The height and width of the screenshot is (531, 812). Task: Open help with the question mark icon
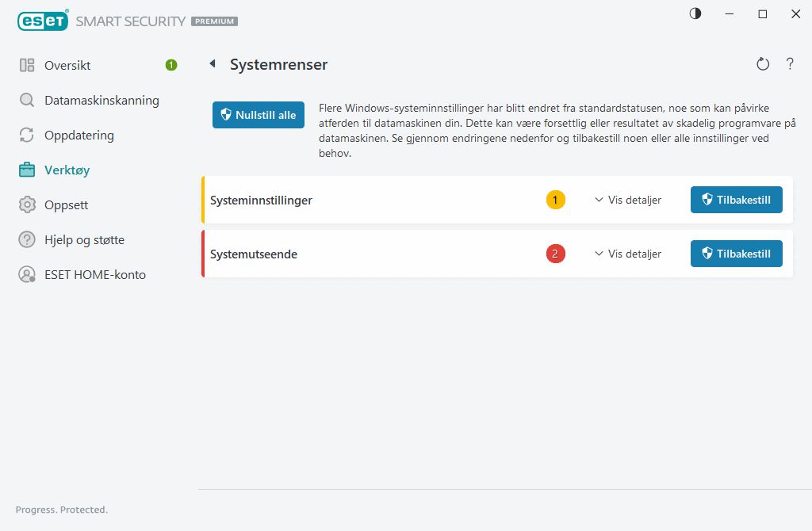(790, 63)
